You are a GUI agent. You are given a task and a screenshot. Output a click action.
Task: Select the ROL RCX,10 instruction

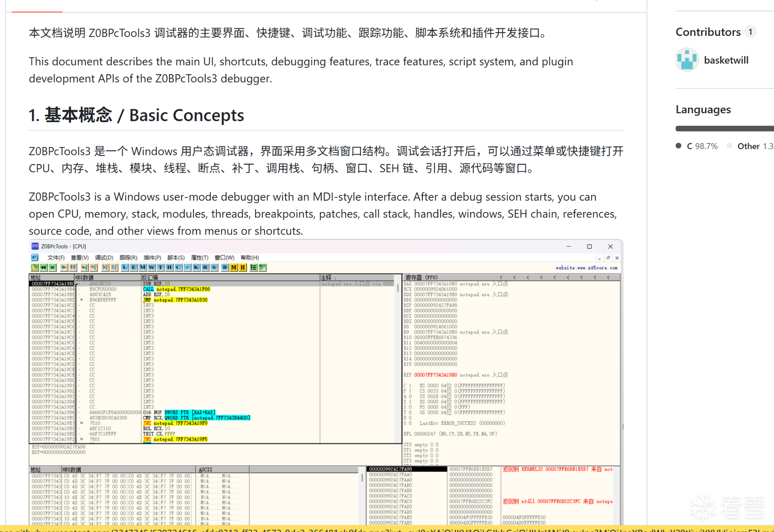coord(157,428)
